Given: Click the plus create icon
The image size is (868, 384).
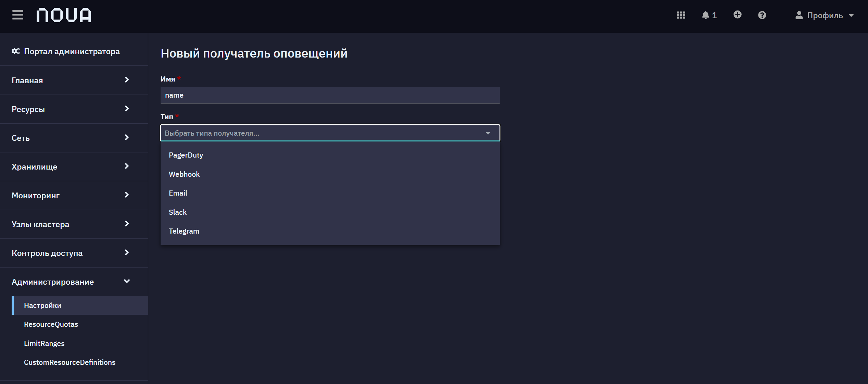Looking at the screenshot, I should [738, 14].
